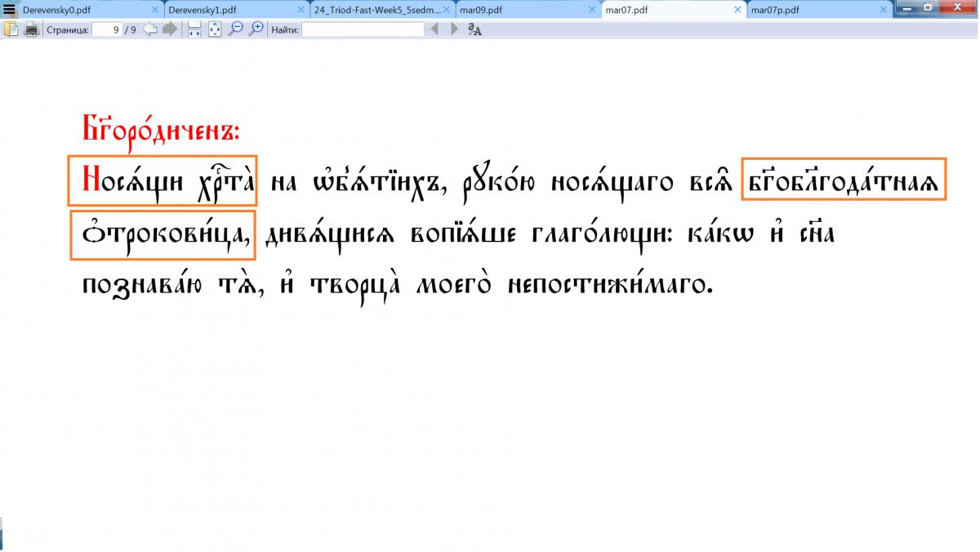Print the document using printer icon

tap(32, 29)
